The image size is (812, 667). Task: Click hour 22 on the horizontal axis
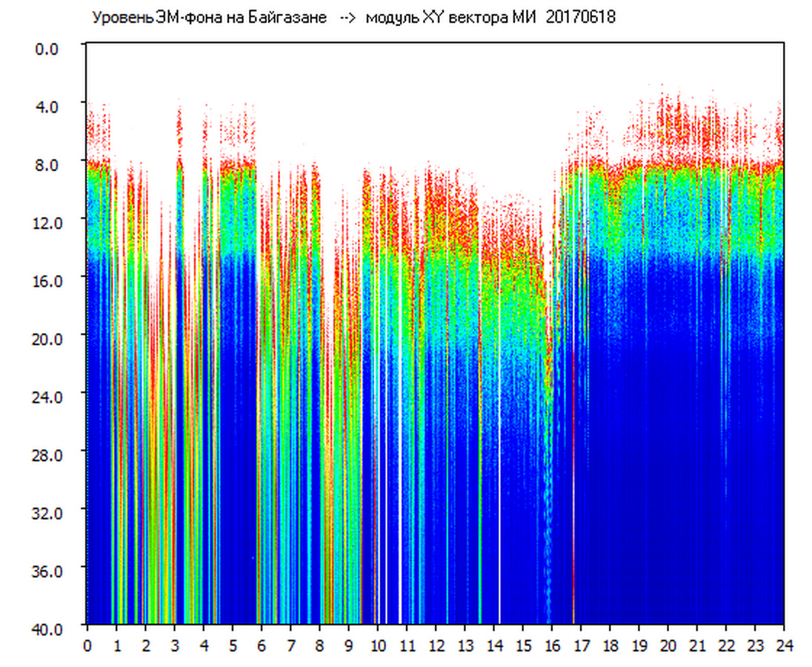coord(726,646)
